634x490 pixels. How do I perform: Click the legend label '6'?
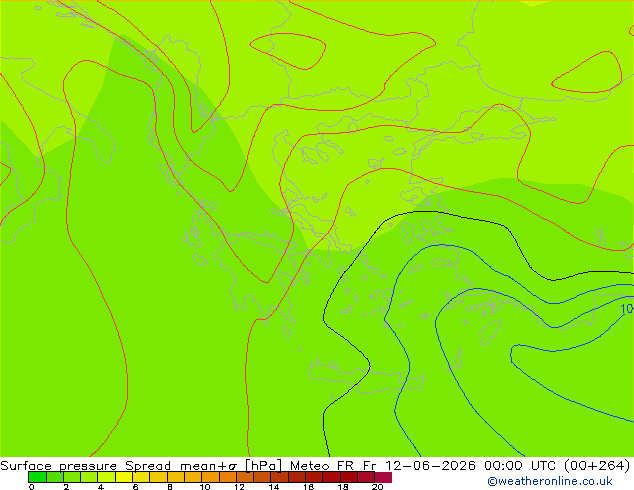[x=135, y=487]
